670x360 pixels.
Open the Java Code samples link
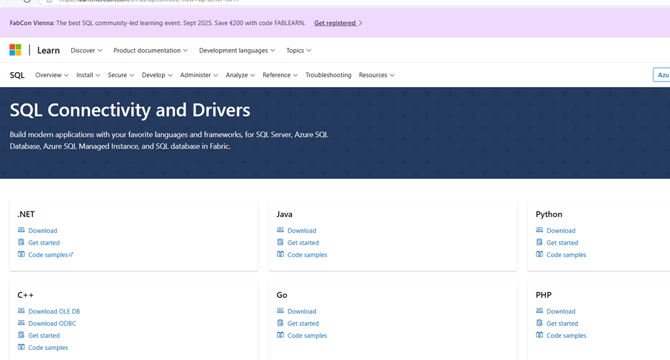click(307, 255)
